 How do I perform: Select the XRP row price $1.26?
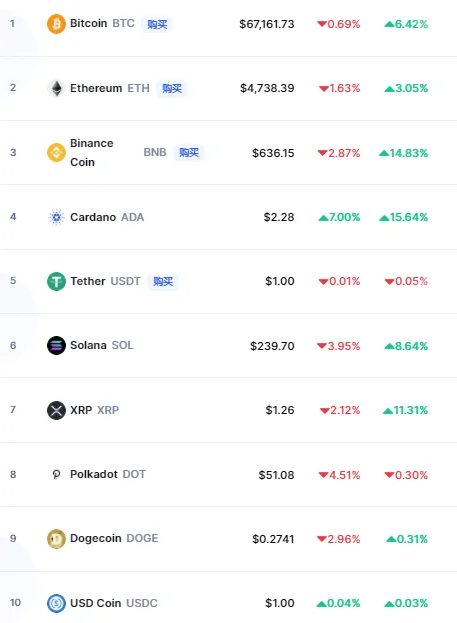[x=280, y=410]
